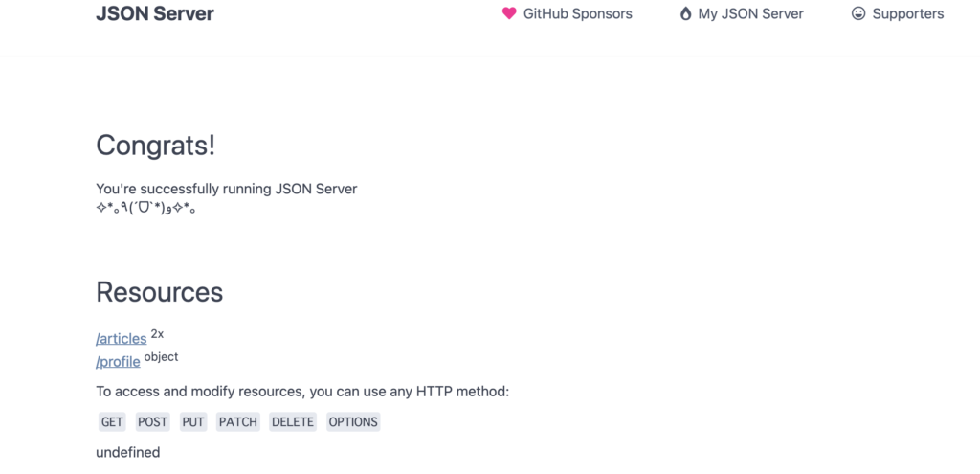Go to the Supporters page
This screenshot has width=980, height=474.
898,13
